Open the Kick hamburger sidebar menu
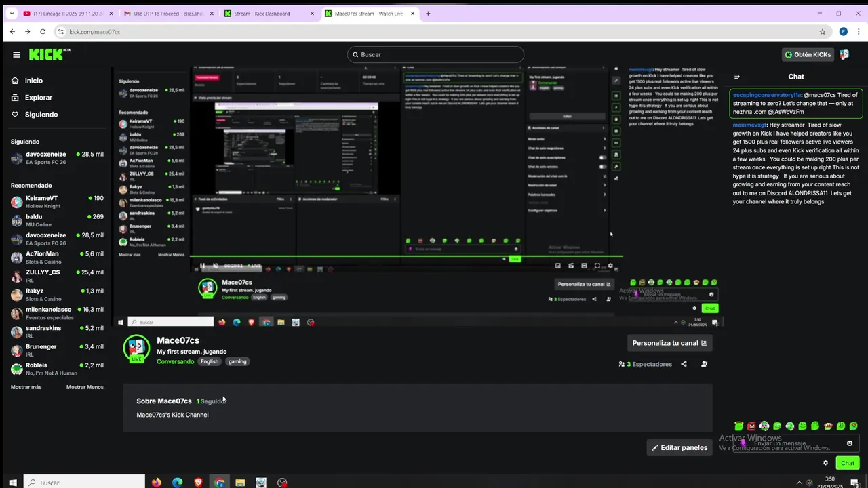The image size is (868, 488). pyautogui.click(x=16, y=55)
